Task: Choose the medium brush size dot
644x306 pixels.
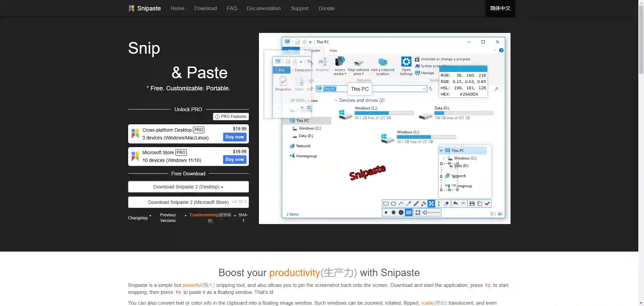Action: 393,212
